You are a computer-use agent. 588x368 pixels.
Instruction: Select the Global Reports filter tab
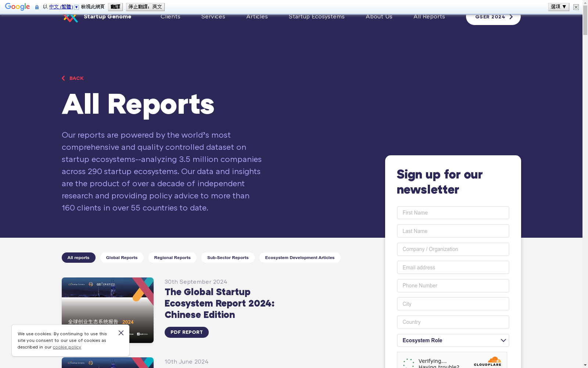122,258
